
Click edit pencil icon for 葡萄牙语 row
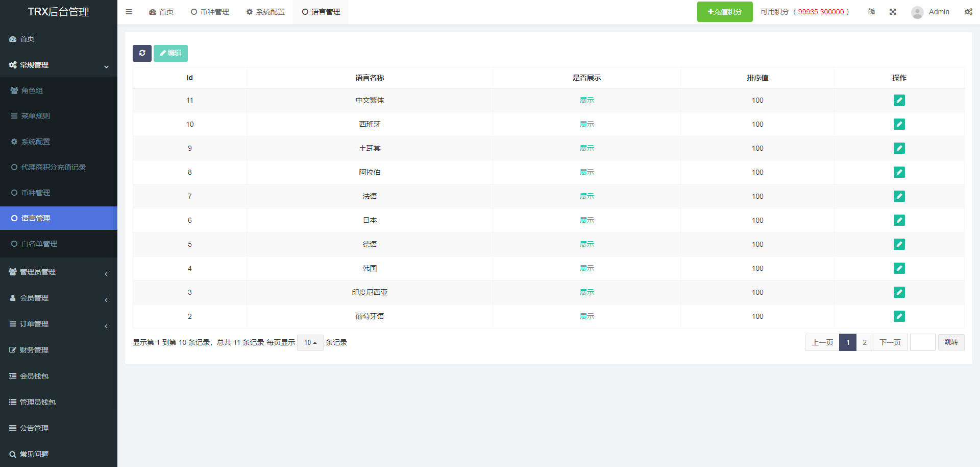[x=899, y=316]
